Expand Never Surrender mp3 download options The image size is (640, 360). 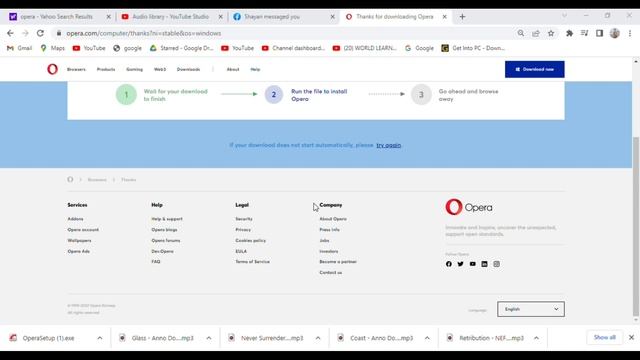(x=318, y=338)
